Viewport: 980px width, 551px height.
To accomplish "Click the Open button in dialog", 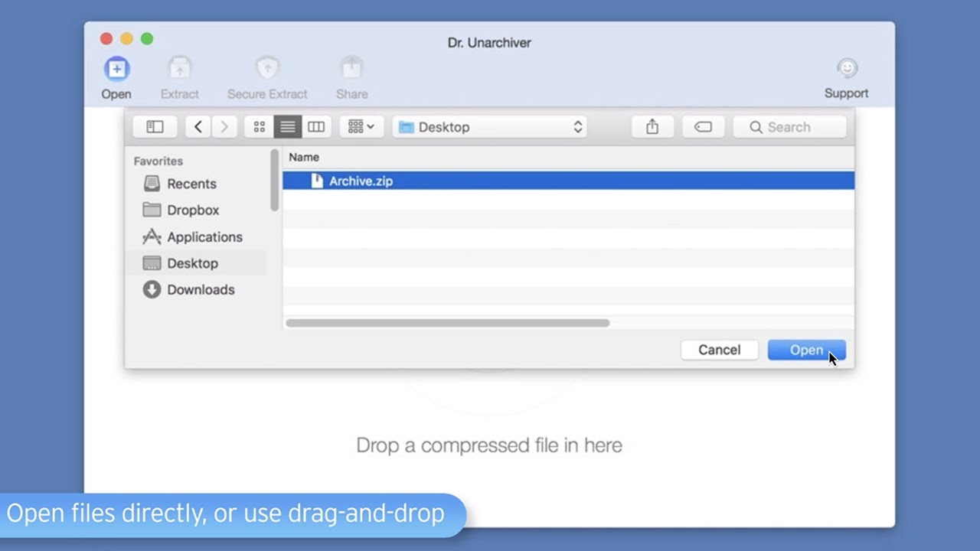I will [807, 350].
